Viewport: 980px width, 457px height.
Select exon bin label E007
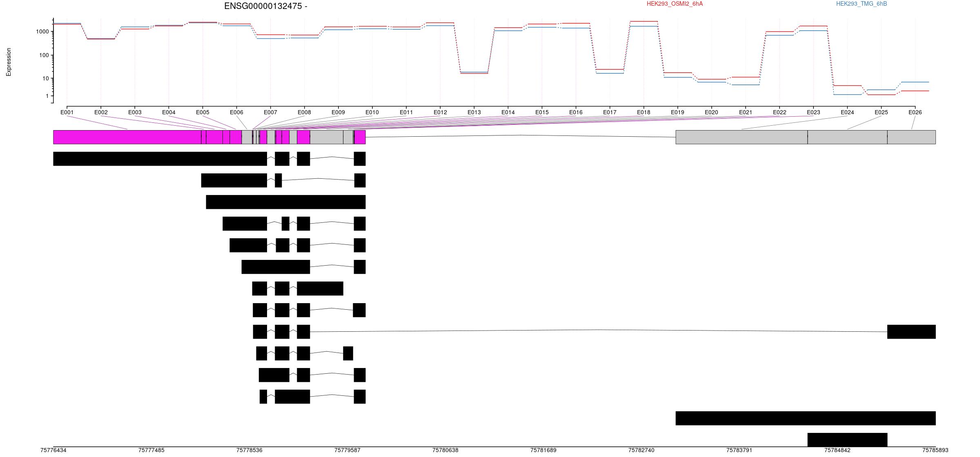[270, 112]
